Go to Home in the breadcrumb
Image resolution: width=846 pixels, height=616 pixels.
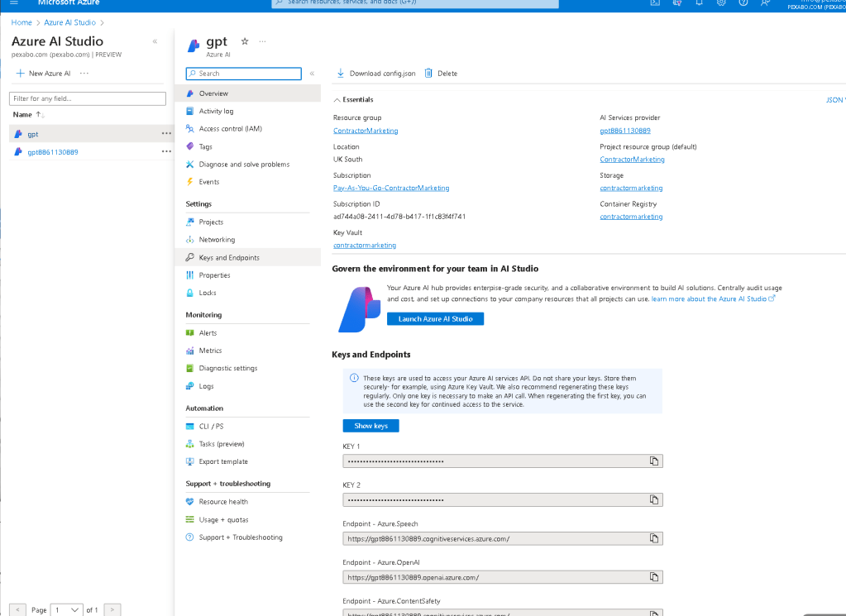[x=22, y=22]
